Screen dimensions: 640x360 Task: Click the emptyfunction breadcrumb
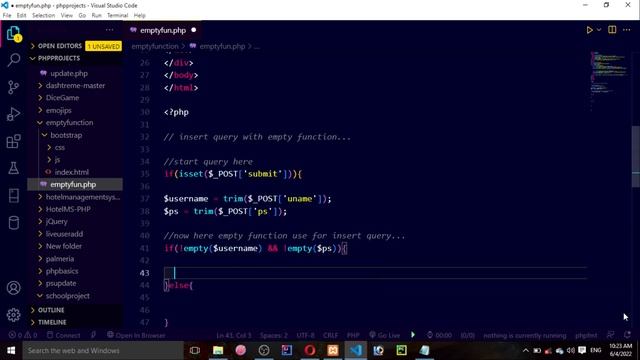coord(155,47)
